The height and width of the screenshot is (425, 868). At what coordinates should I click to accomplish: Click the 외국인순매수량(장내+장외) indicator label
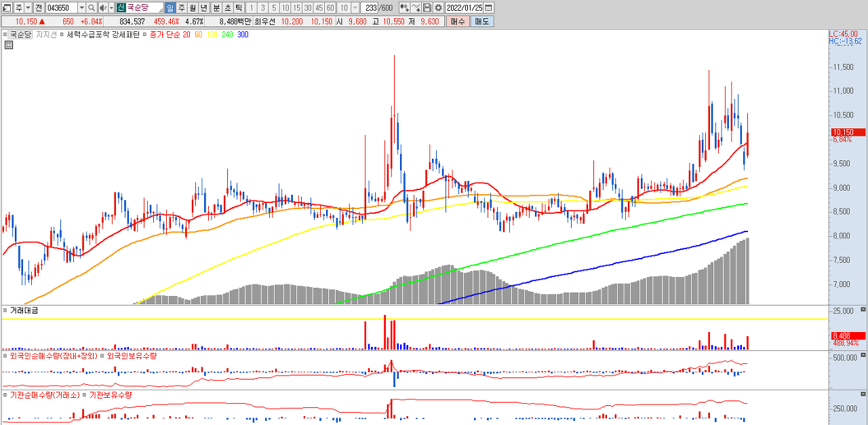54,356
